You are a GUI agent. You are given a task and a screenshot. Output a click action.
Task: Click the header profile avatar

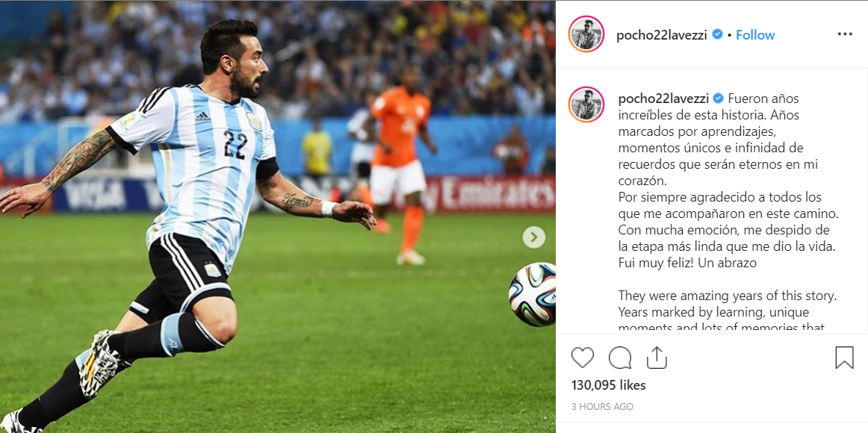click(586, 34)
